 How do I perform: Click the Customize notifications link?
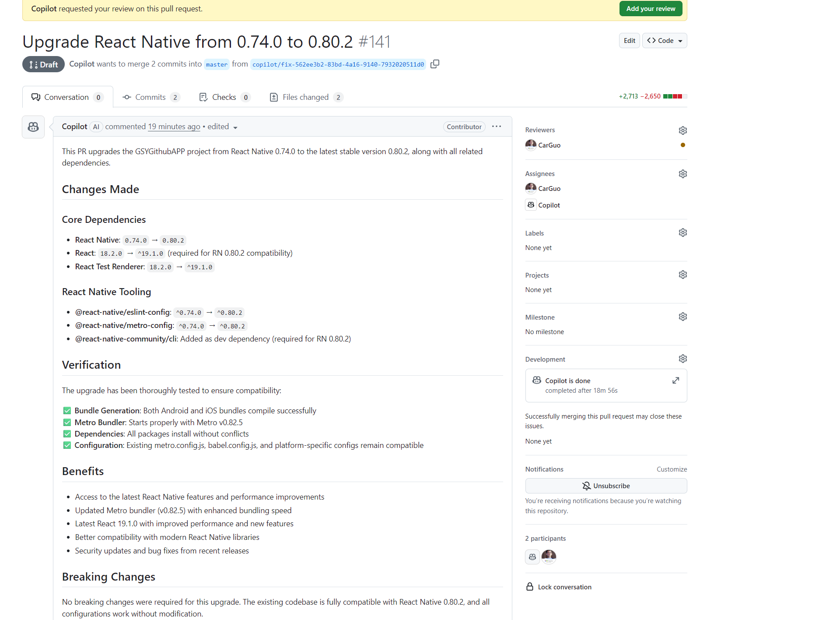(672, 469)
